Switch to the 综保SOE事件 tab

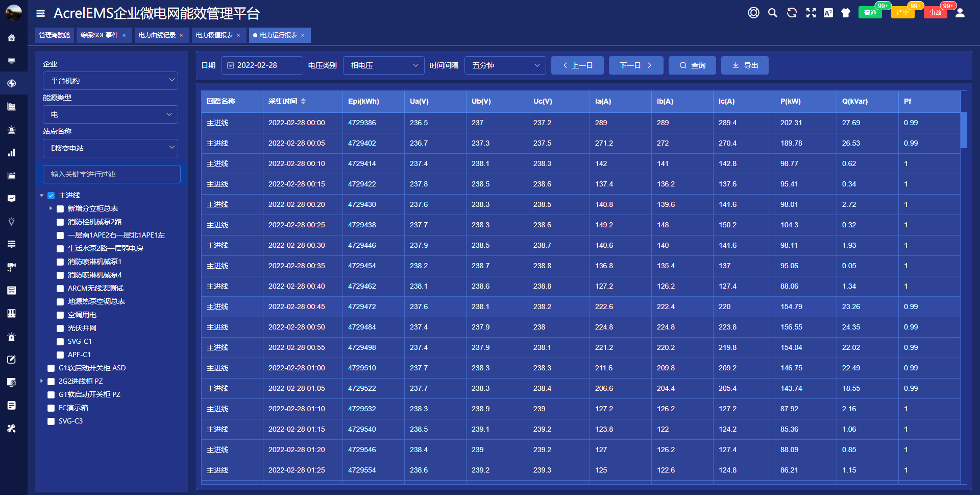click(100, 35)
